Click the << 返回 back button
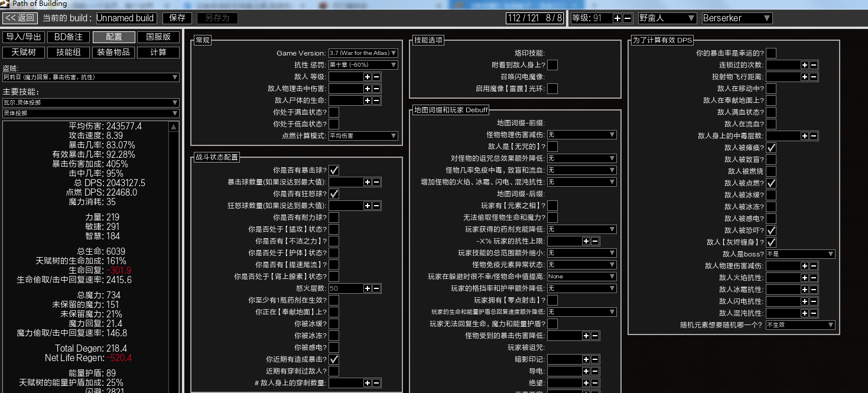Viewport: 868px width, 393px height. [x=20, y=18]
